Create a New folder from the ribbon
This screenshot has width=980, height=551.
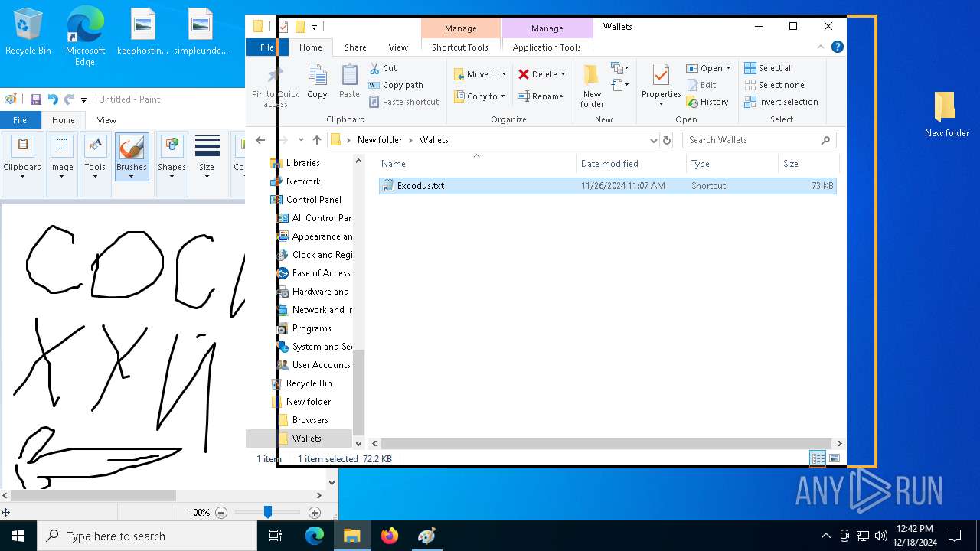pos(592,86)
